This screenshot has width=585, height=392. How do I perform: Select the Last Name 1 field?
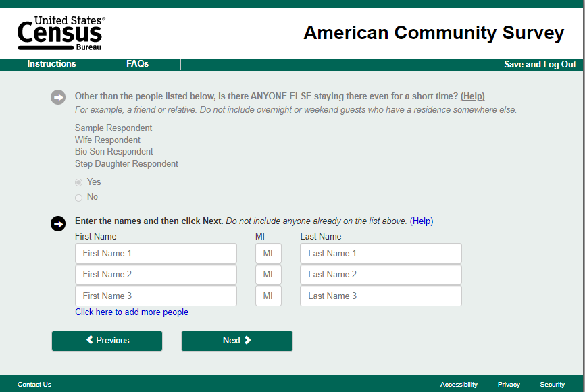tap(381, 254)
